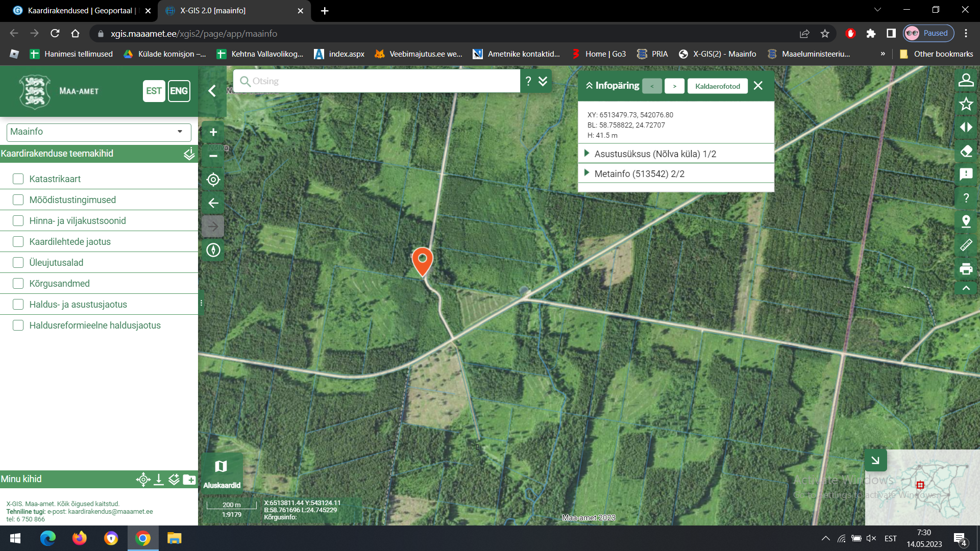Click the map zoom in plus button
The image size is (980, 551).
click(x=213, y=132)
